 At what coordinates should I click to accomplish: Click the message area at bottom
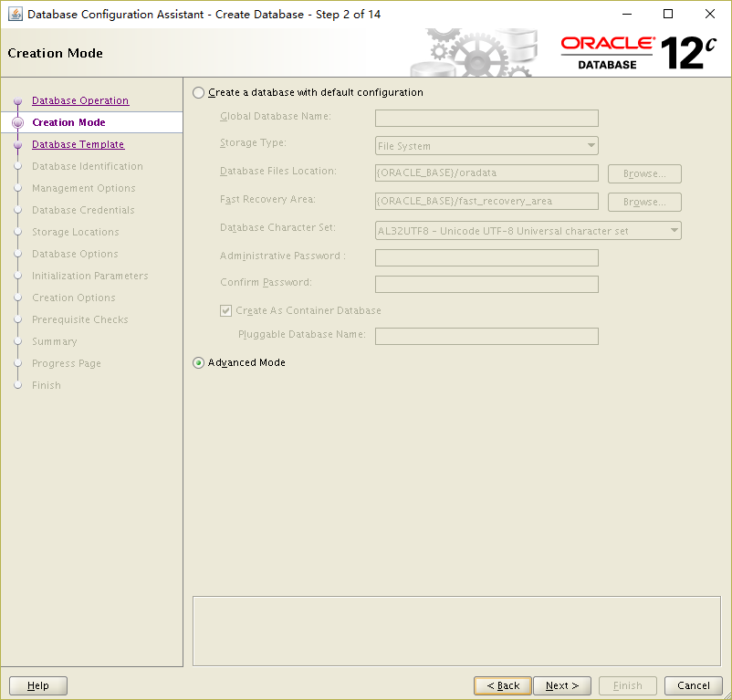pos(456,631)
